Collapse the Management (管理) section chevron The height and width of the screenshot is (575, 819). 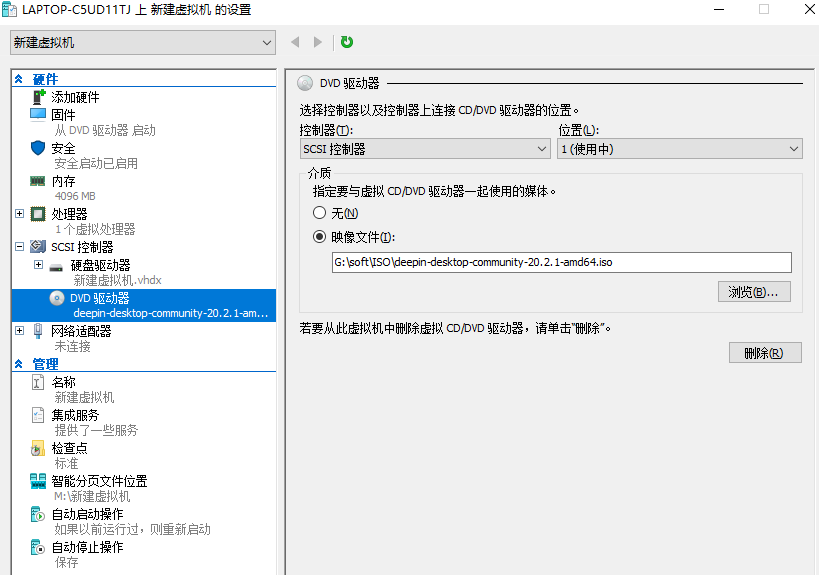pos(19,364)
